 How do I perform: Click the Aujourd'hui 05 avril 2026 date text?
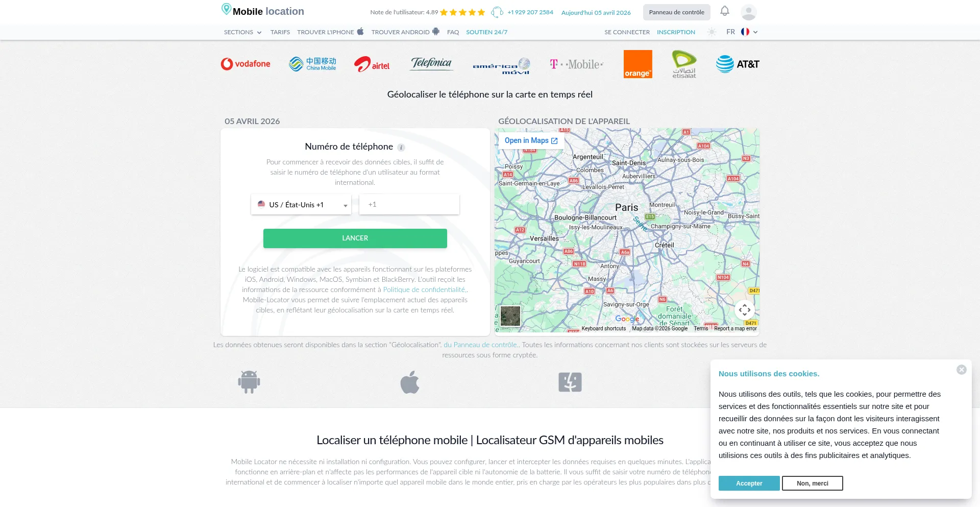(596, 13)
